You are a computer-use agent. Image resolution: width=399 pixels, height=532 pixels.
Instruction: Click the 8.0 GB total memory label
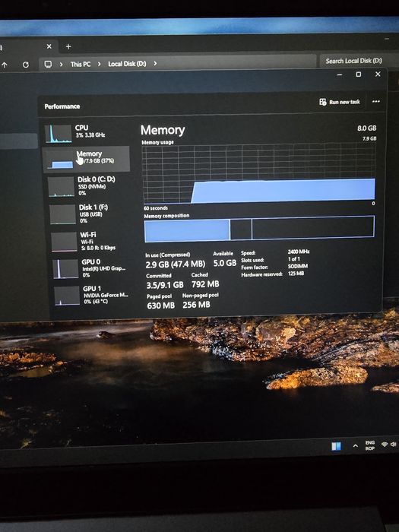point(367,128)
